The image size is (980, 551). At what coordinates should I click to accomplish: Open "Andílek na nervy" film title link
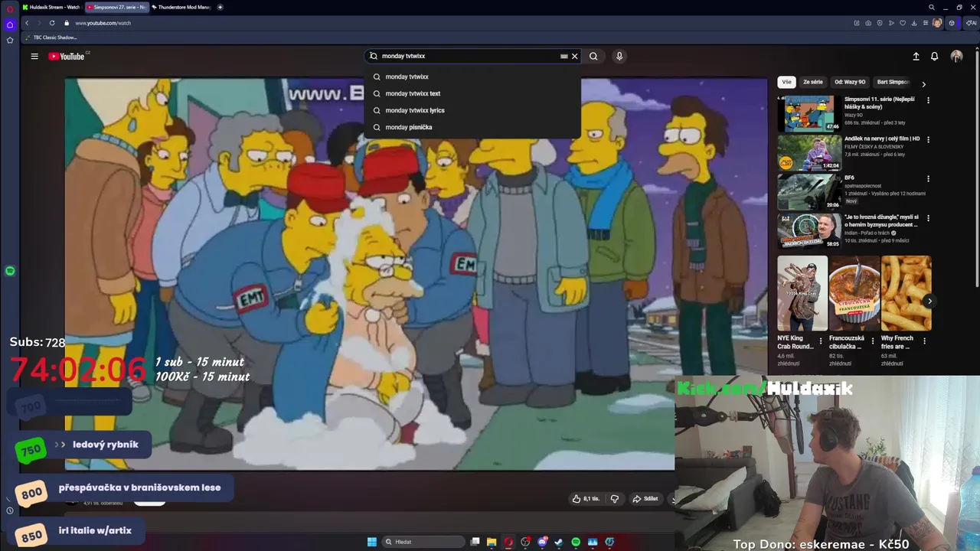[882, 139]
